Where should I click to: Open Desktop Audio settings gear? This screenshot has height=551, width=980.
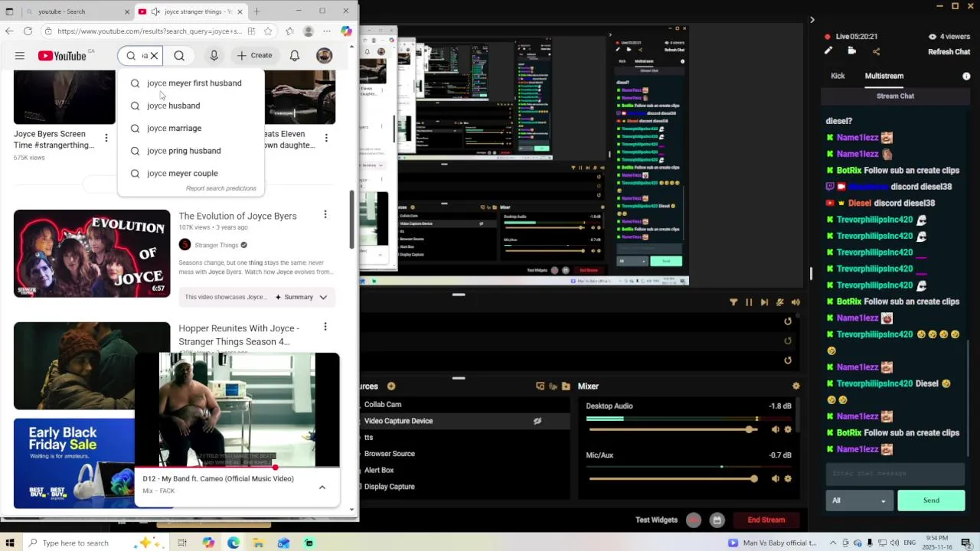point(788,430)
